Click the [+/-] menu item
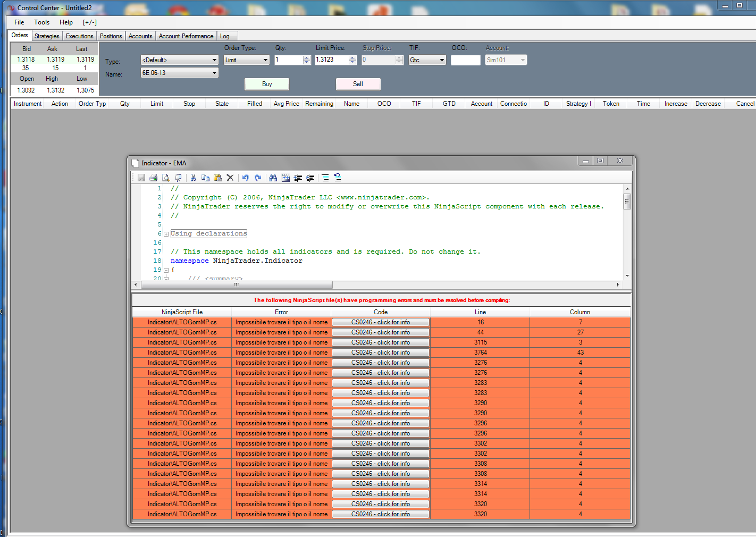756x537 pixels. point(90,22)
